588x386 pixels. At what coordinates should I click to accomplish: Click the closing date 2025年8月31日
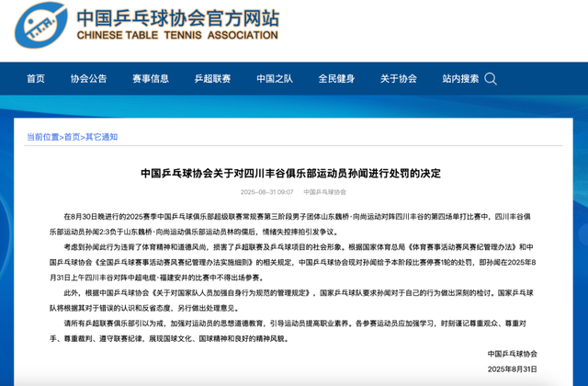[x=513, y=369]
